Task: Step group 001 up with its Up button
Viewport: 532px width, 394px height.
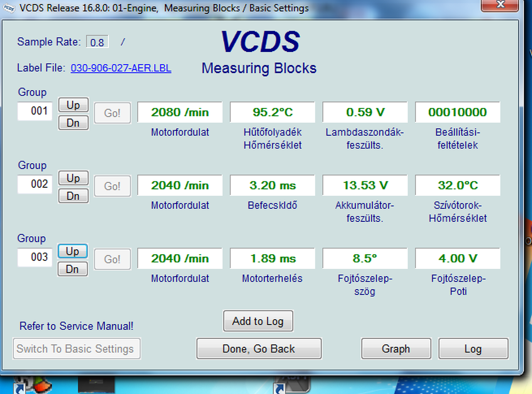Action: 73,105
